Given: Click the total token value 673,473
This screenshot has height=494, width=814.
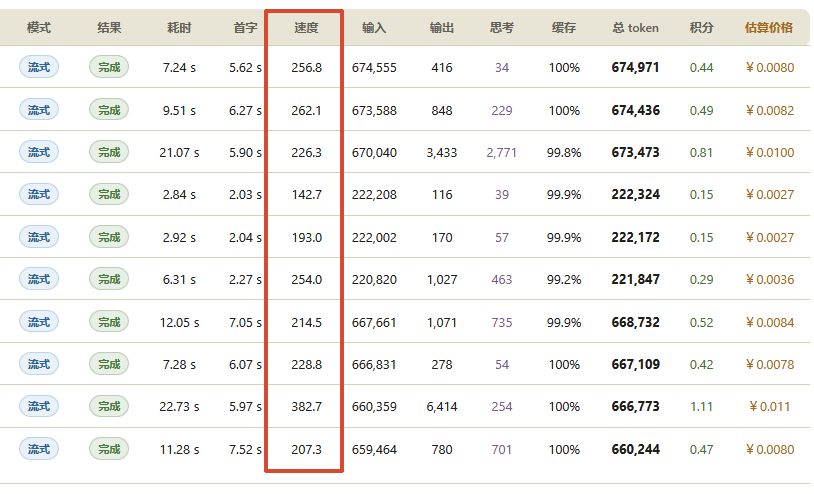Looking at the screenshot, I should pyautogui.click(x=635, y=153).
